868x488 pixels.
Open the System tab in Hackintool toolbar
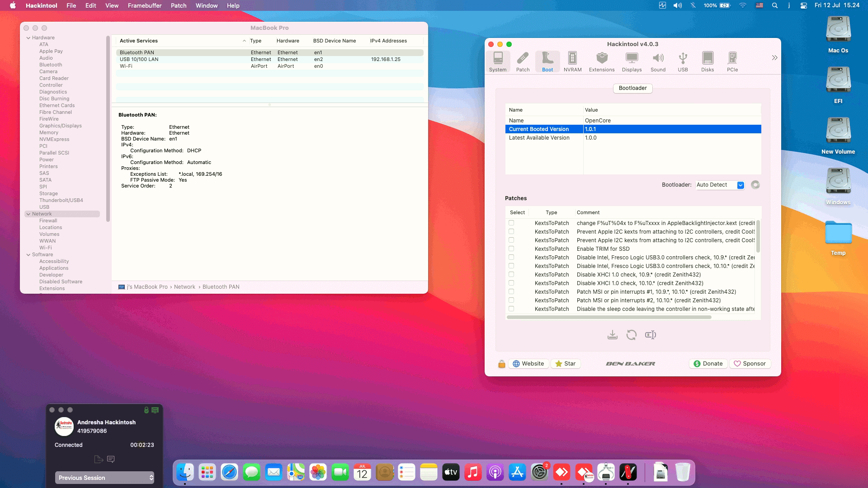point(498,62)
